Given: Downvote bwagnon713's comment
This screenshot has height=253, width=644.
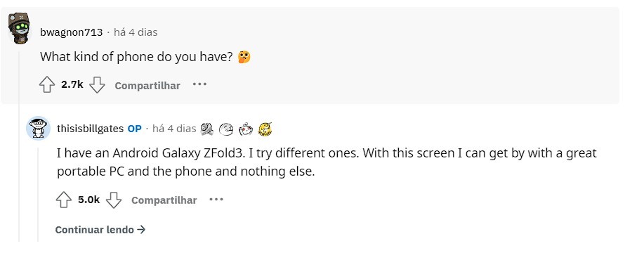Looking at the screenshot, I should 98,85.
